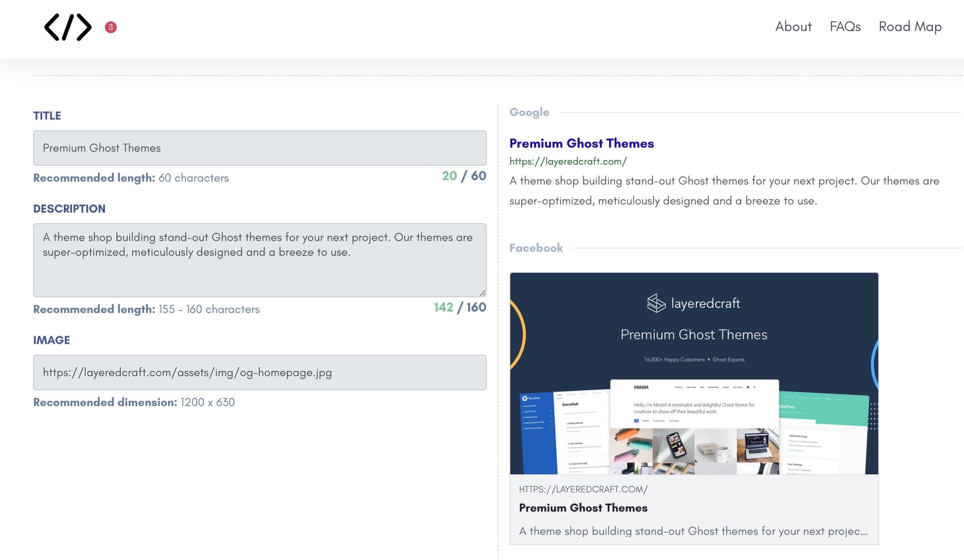Click inside the Description textarea
Screen dimensions: 964x560
(x=259, y=260)
